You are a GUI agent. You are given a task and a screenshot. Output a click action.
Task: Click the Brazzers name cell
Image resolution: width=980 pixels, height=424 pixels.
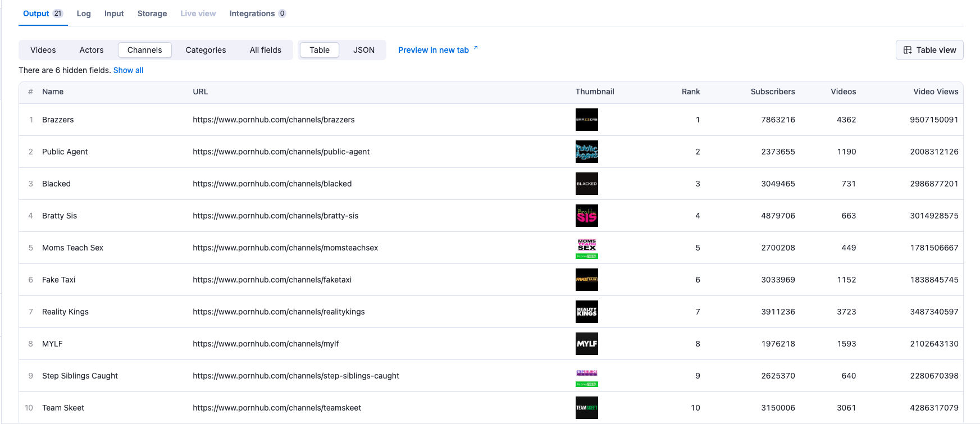pyautogui.click(x=58, y=120)
